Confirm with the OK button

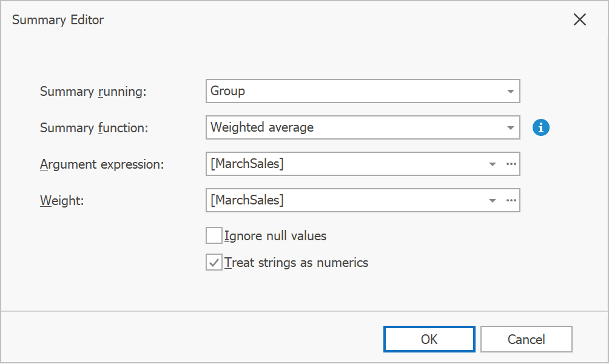[x=429, y=339]
